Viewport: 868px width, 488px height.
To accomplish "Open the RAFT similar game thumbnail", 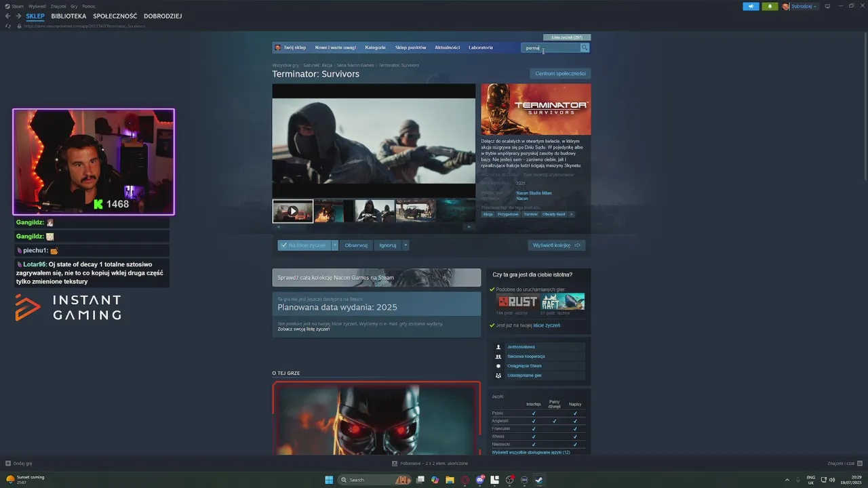I will (563, 302).
